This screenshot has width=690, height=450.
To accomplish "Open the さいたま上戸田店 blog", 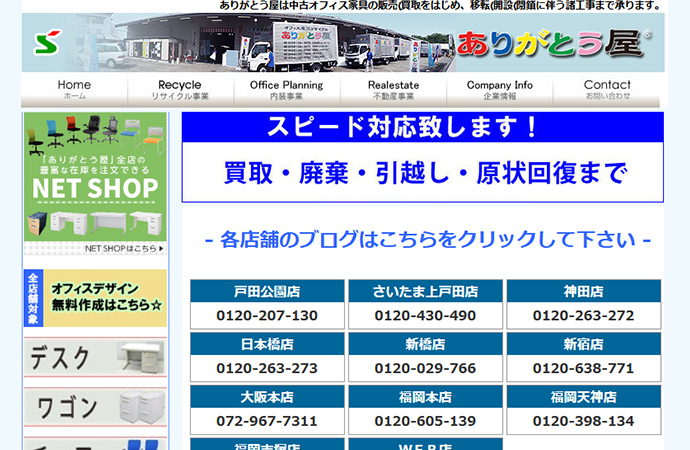I will tap(426, 291).
